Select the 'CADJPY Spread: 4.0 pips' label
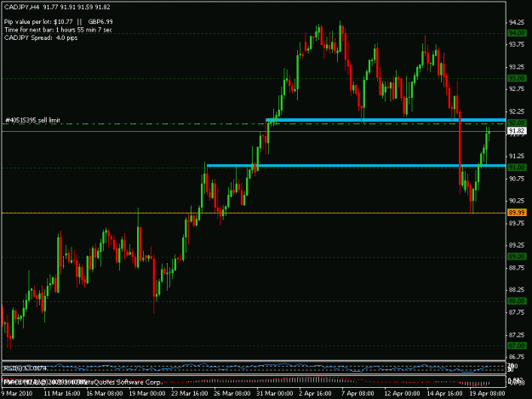This screenshot has width=532, height=399. (41, 37)
